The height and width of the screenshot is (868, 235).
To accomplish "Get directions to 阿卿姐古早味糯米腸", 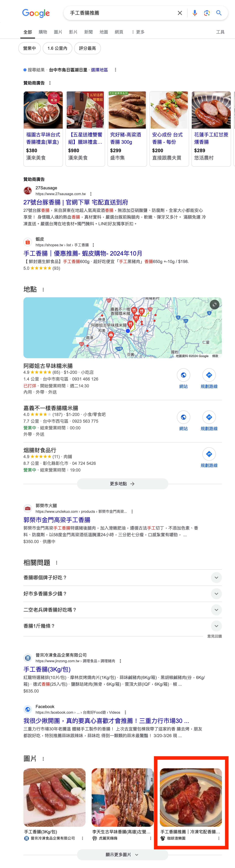I will pos(209,375).
